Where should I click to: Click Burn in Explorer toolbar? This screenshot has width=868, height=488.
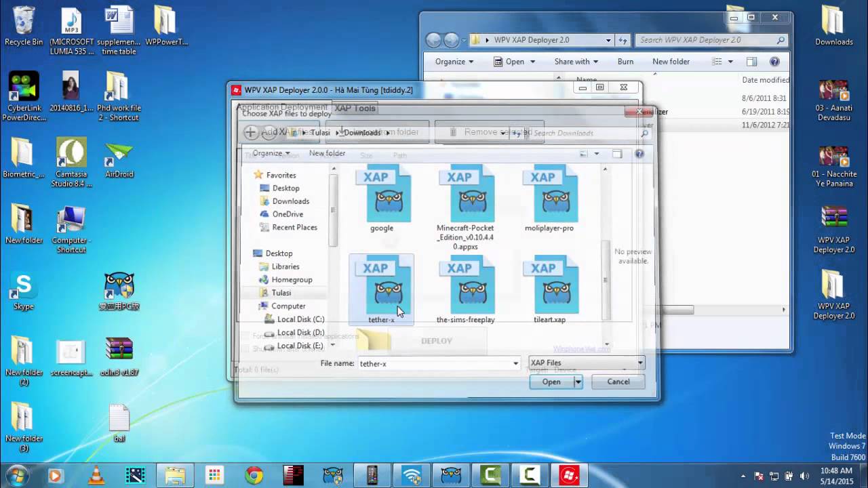625,62
